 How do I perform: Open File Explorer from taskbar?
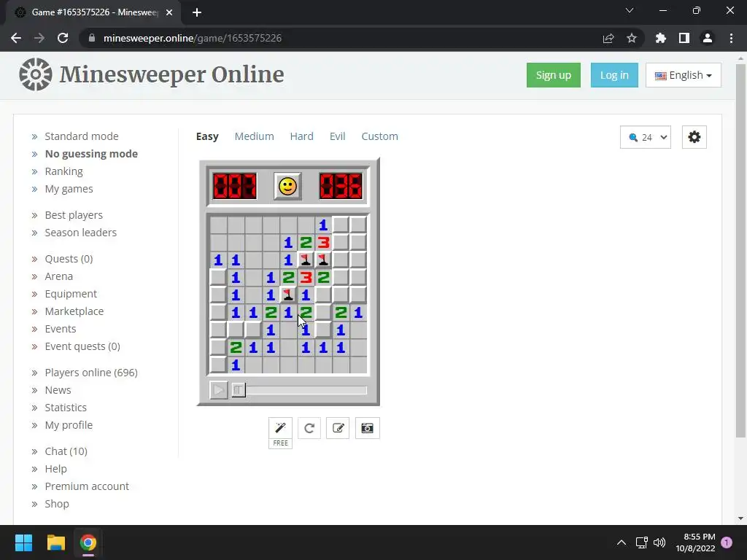tap(55, 542)
